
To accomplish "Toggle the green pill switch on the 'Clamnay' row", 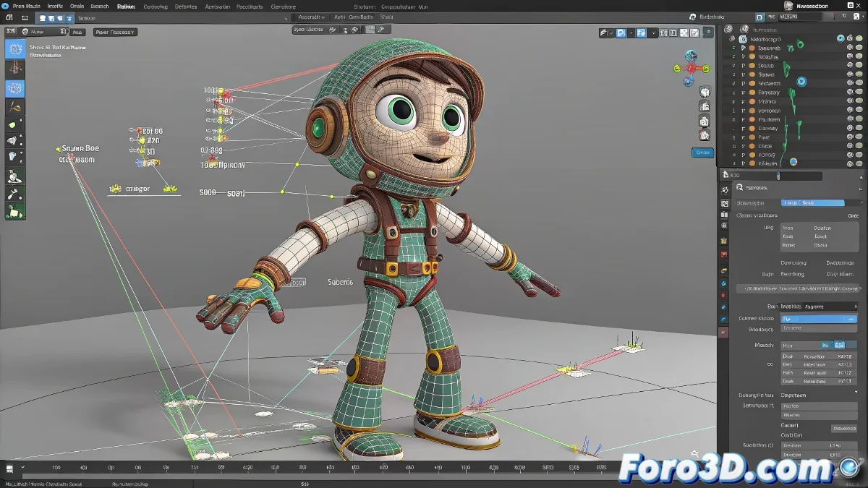I will tap(859, 129).
